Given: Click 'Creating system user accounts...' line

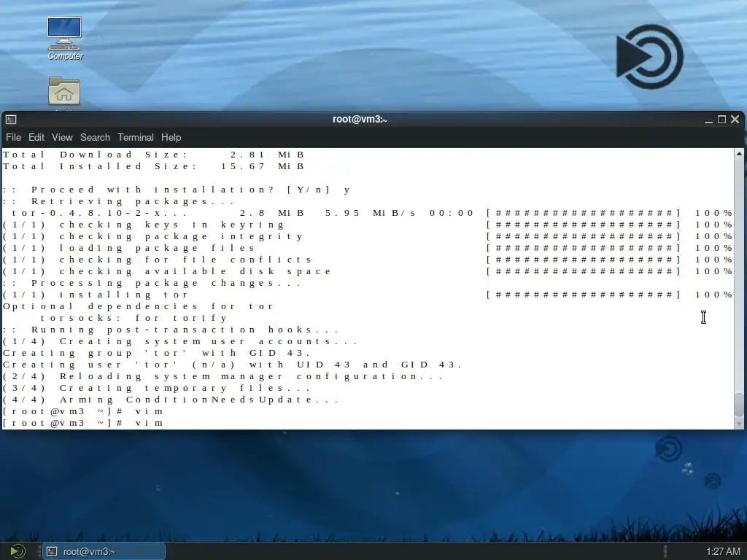Looking at the screenshot, I should tap(181, 341).
